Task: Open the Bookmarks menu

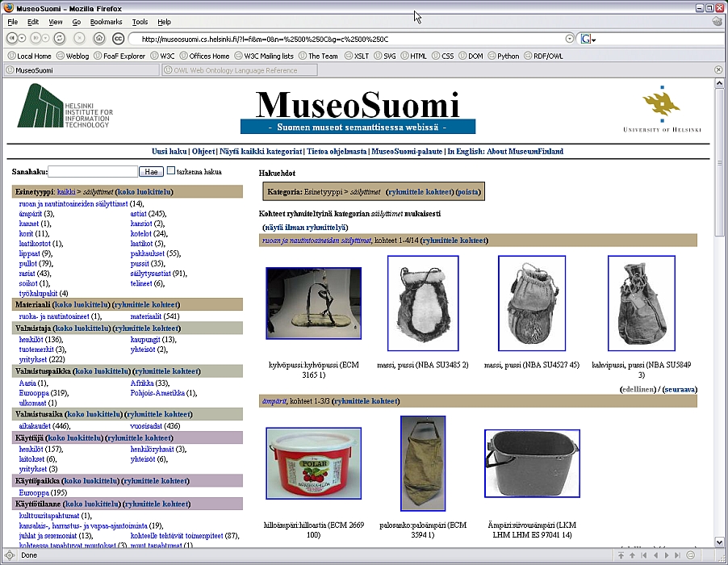Action: pyautogui.click(x=106, y=22)
